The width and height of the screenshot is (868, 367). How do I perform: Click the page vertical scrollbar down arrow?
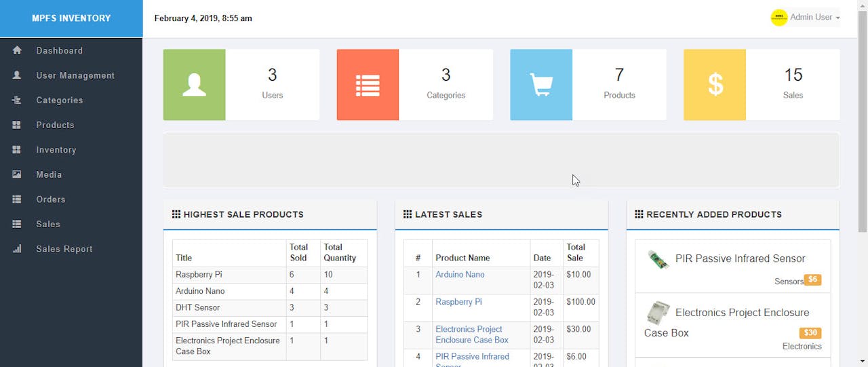click(x=862, y=361)
